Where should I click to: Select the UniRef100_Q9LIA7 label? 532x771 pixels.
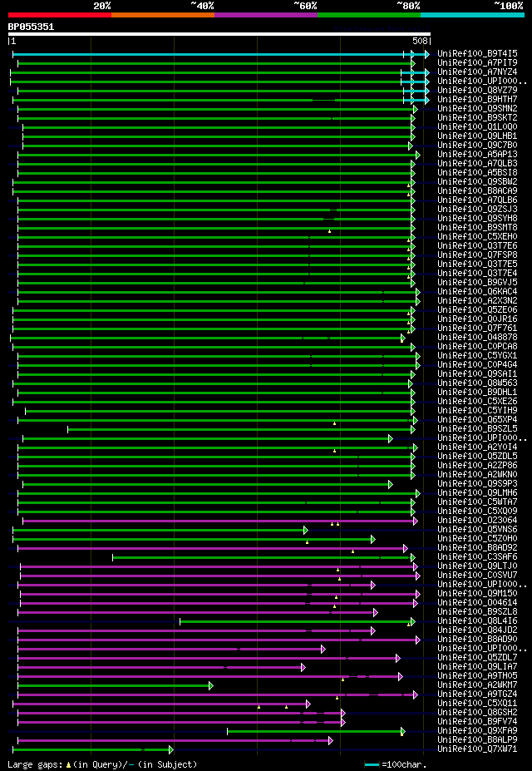pos(477,667)
